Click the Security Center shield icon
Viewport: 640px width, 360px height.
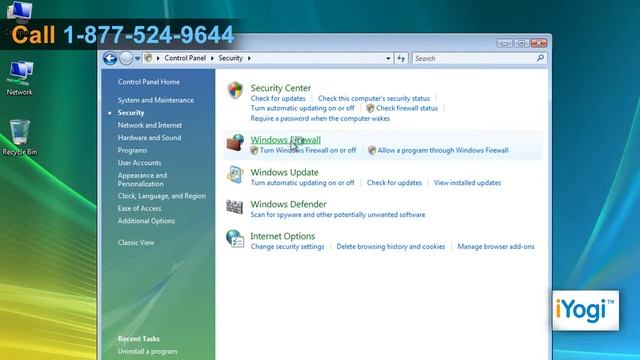point(235,90)
